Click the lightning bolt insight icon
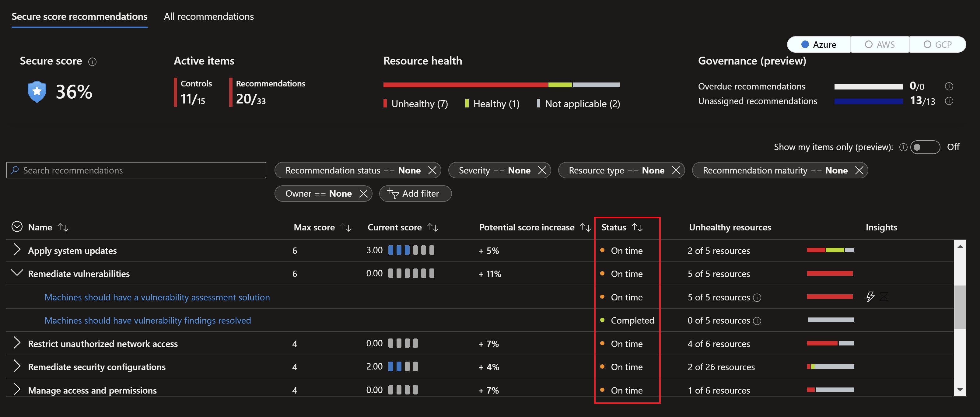The width and height of the screenshot is (980, 417). 870,296
